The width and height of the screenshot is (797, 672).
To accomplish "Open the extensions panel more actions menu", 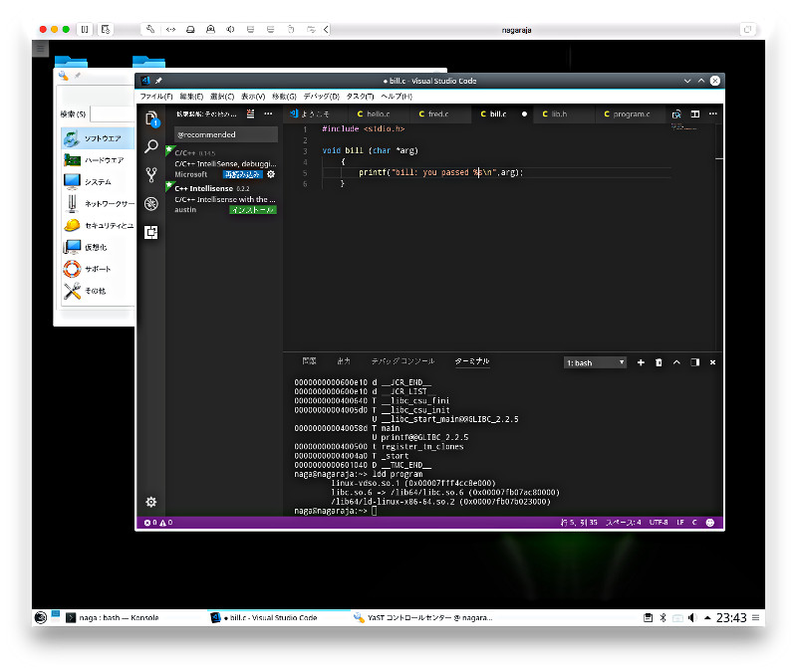I will (x=268, y=113).
